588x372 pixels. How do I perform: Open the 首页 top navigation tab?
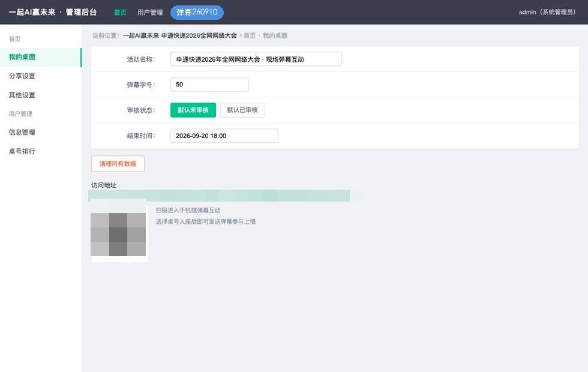click(120, 13)
